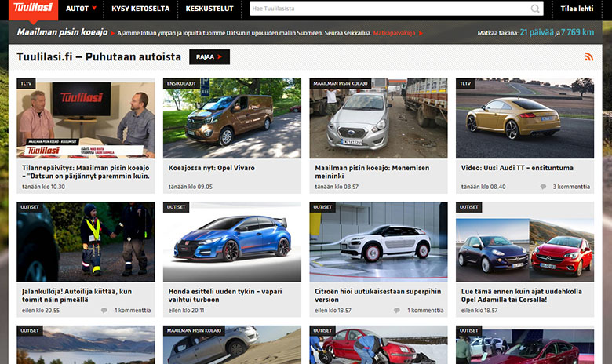The image size is (612, 364).
Task: Click UUTISET tag on Opel Adam card
Action: point(468,207)
